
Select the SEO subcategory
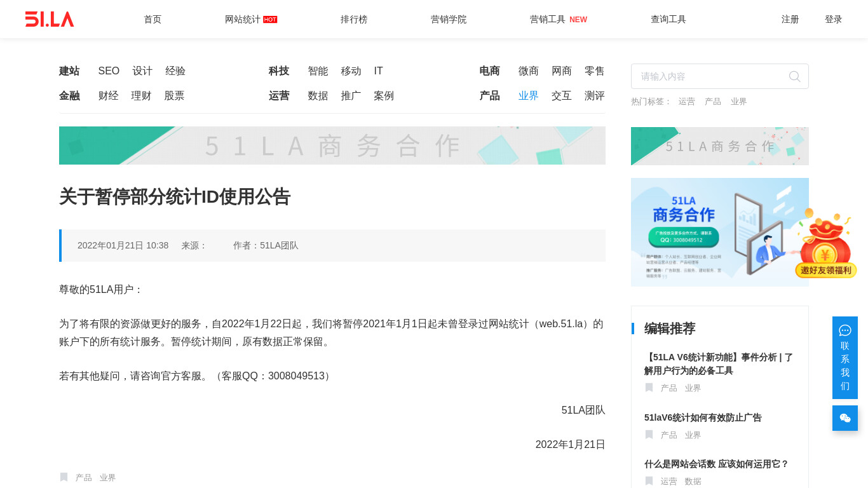109,71
